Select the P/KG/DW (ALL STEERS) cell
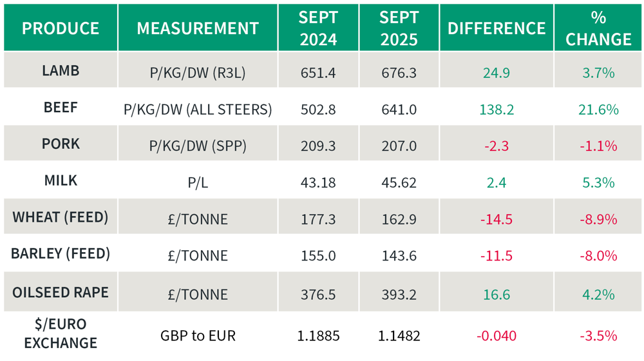Screen dimensions: 644x361 [198, 110]
